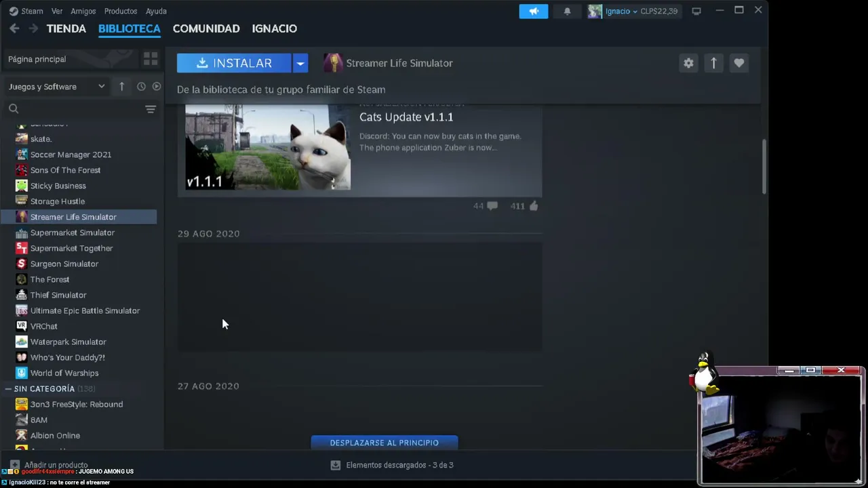Click the Streamer Life Simulator icon in header
The height and width of the screenshot is (488, 868).
click(333, 63)
